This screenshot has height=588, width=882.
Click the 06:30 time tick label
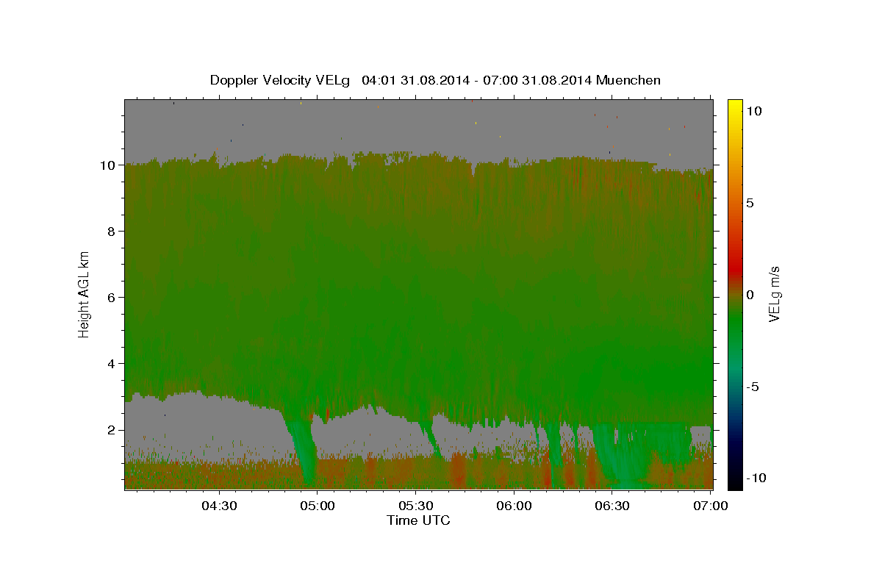click(612, 506)
